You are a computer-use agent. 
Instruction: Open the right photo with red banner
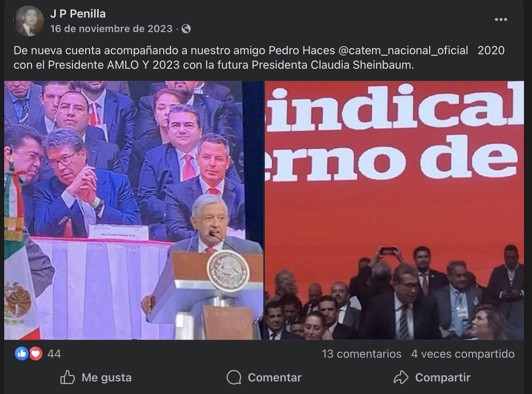click(x=394, y=210)
